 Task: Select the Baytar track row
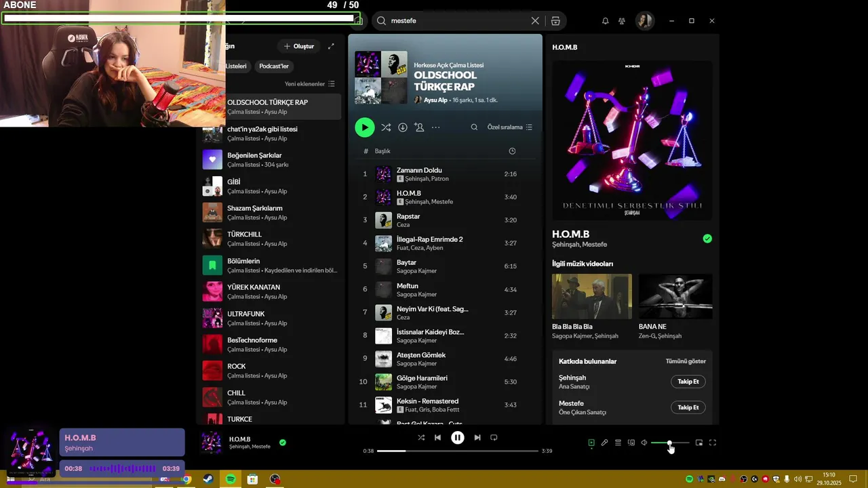pos(445,266)
